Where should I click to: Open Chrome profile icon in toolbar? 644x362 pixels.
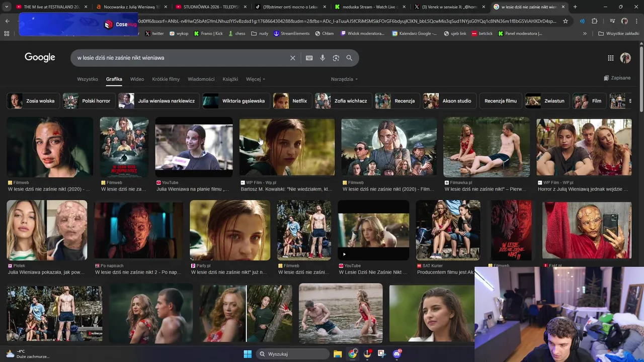[x=624, y=21]
